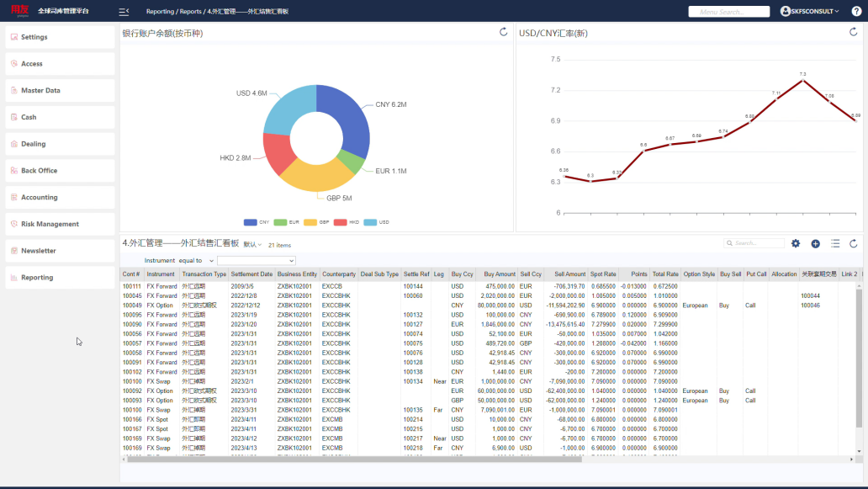The height and width of the screenshot is (489, 868).
Task: Open the Instrument filter value combo box
Action: (257, 261)
